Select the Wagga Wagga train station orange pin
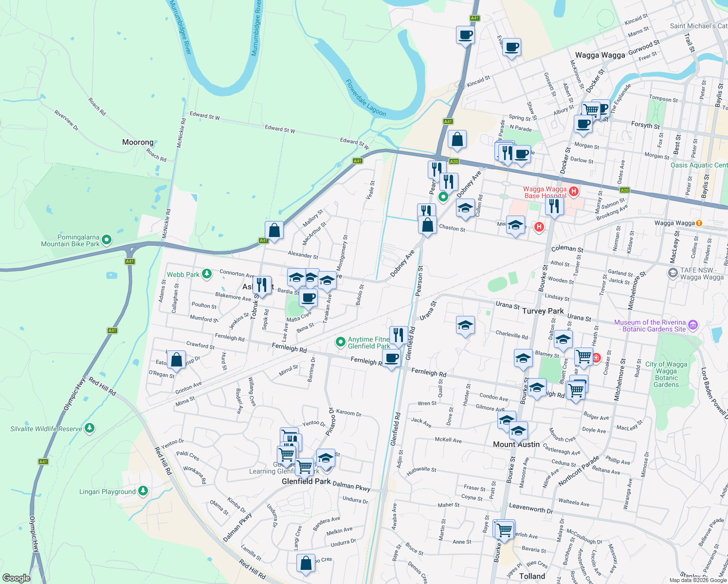 (x=699, y=223)
